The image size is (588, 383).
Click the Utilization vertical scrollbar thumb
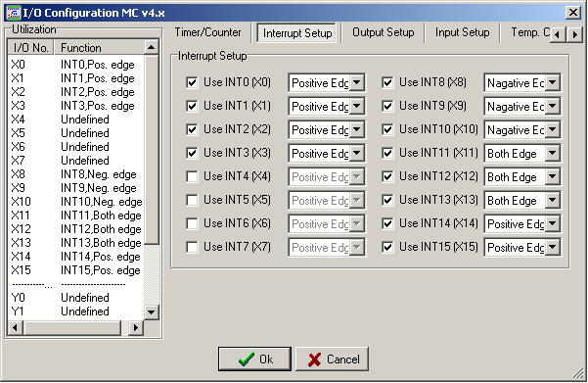coord(151,150)
